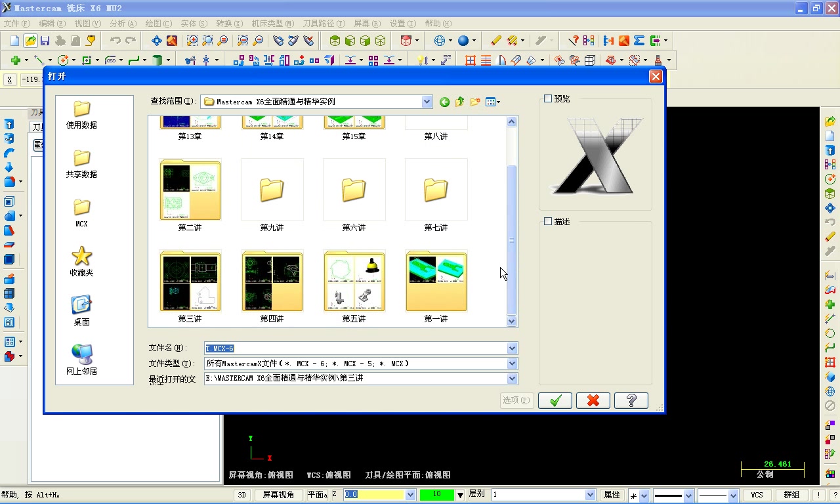Click the green Back navigation arrow
This screenshot has height=504, width=840.
444,102
